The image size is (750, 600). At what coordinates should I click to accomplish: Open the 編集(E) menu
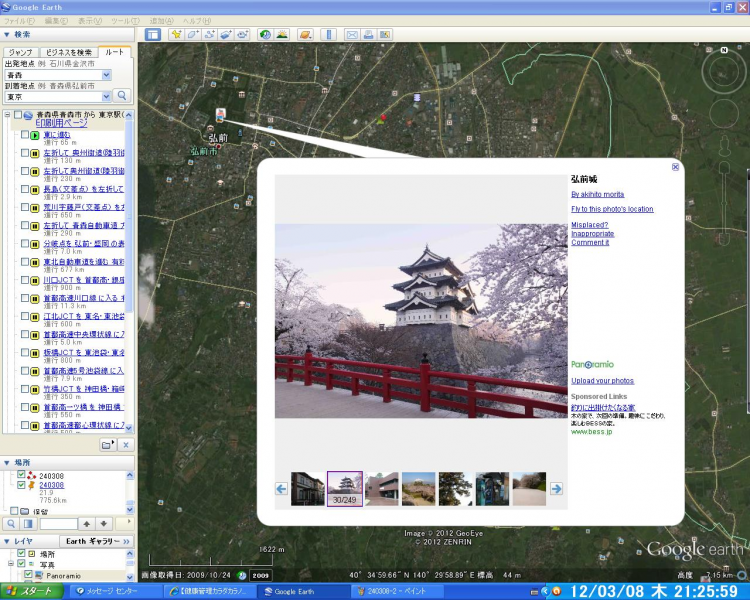[x=56, y=21]
